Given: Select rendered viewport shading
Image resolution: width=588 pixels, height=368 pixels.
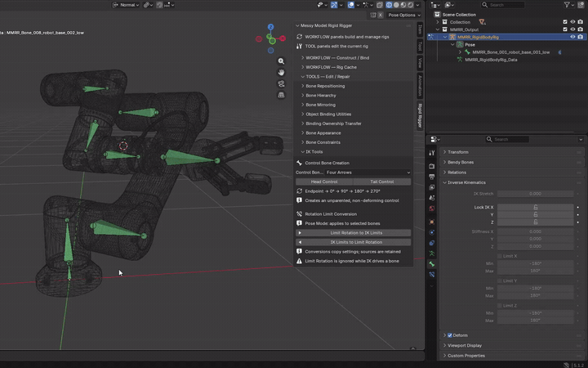Looking at the screenshot, I should [x=411, y=5].
